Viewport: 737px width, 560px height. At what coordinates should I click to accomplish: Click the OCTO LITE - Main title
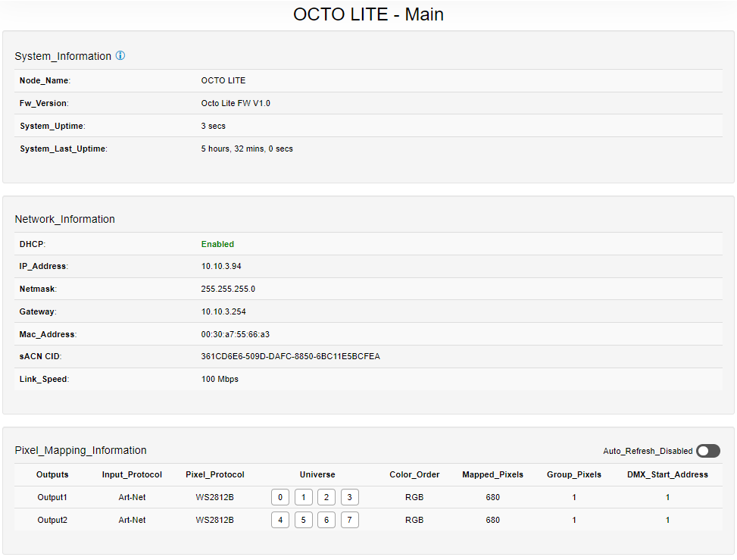coord(368,14)
